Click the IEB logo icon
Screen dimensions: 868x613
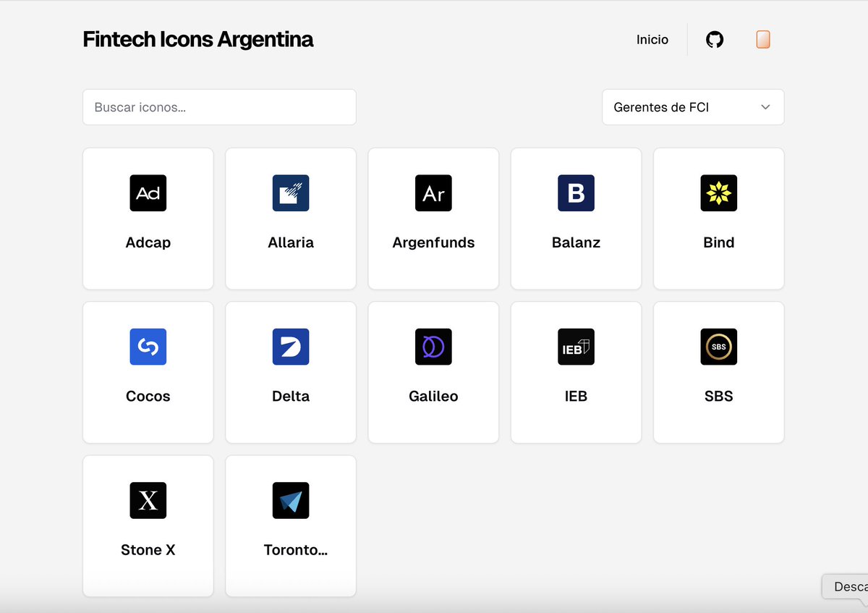click(576, 347)
